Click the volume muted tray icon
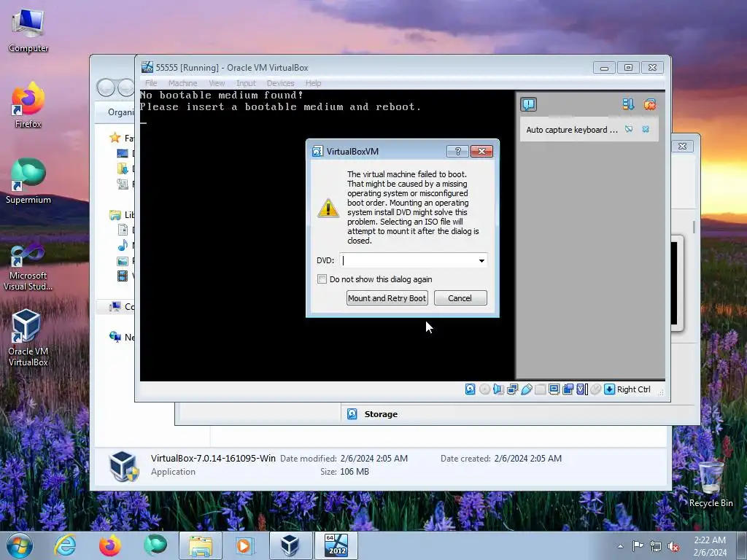This screenshot has height=560, width=747. point(673,546)
